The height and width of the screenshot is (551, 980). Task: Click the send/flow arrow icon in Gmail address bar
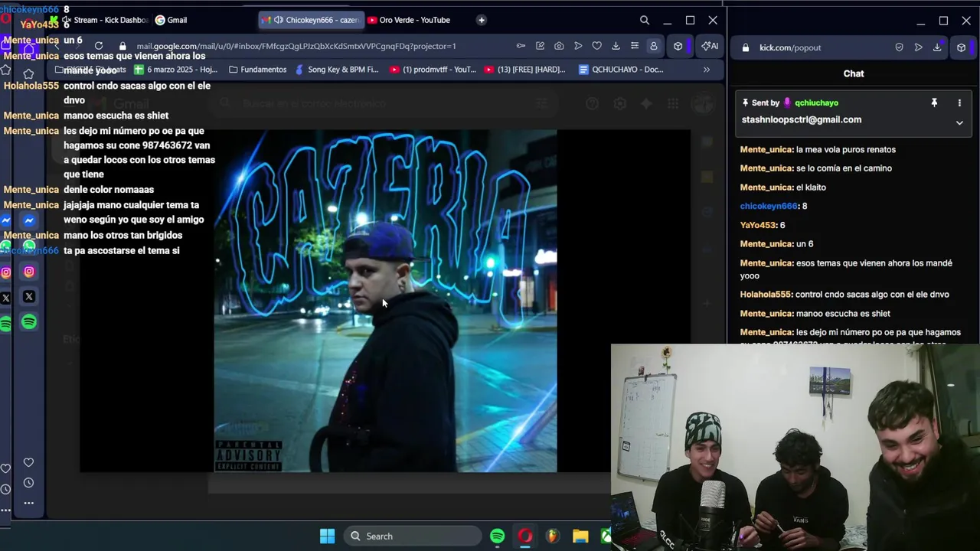pos(578,46)
